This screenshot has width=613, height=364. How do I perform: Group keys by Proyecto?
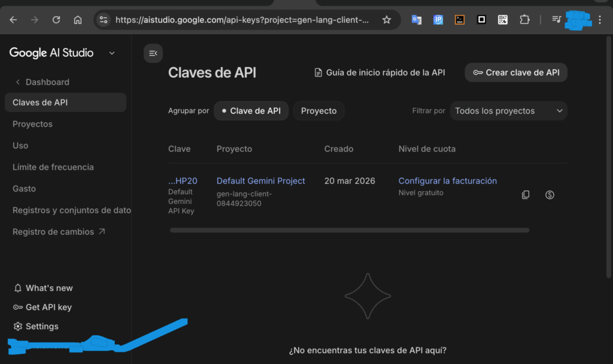(318, 111)
